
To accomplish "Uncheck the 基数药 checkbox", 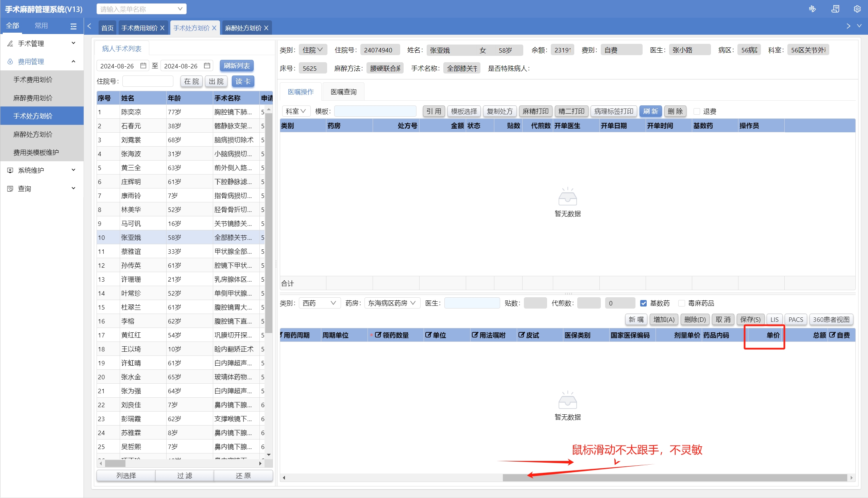I will click(x=643, y=303).
